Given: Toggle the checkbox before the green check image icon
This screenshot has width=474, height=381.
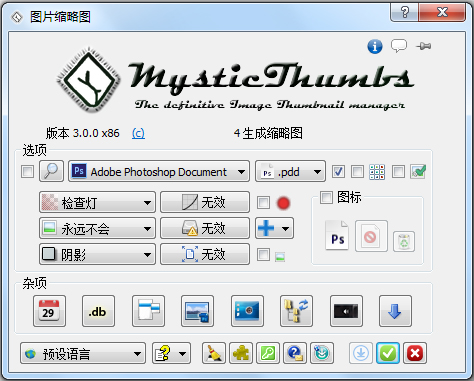Looking at the screenshot, I should 398,172.
